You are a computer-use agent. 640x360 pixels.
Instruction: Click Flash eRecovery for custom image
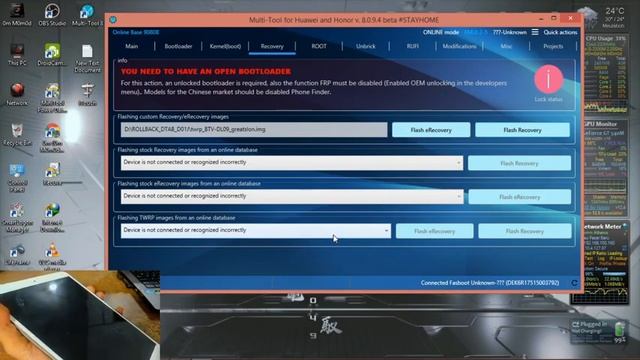pos(431,130)
